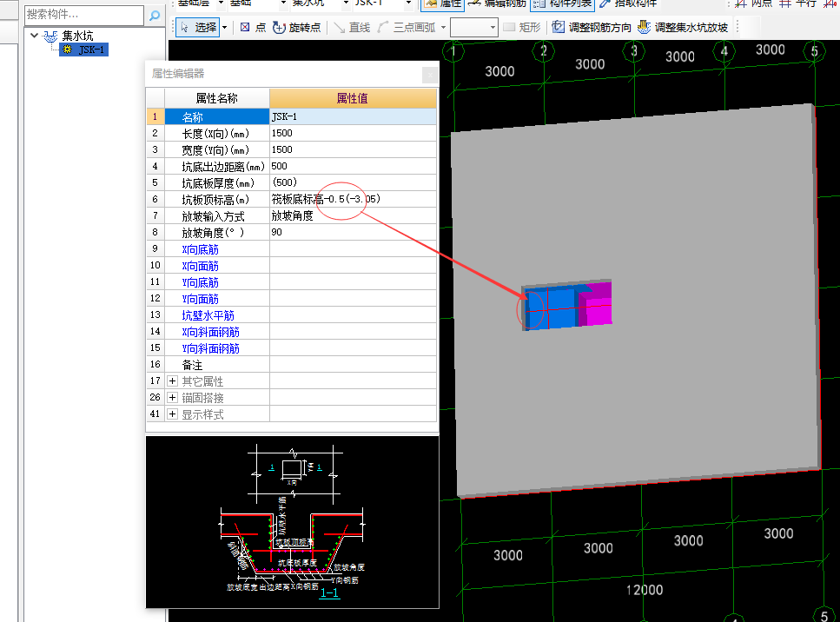Click the 编辑钢筋 button
This screenshot has width=840, height=622.
497,3
